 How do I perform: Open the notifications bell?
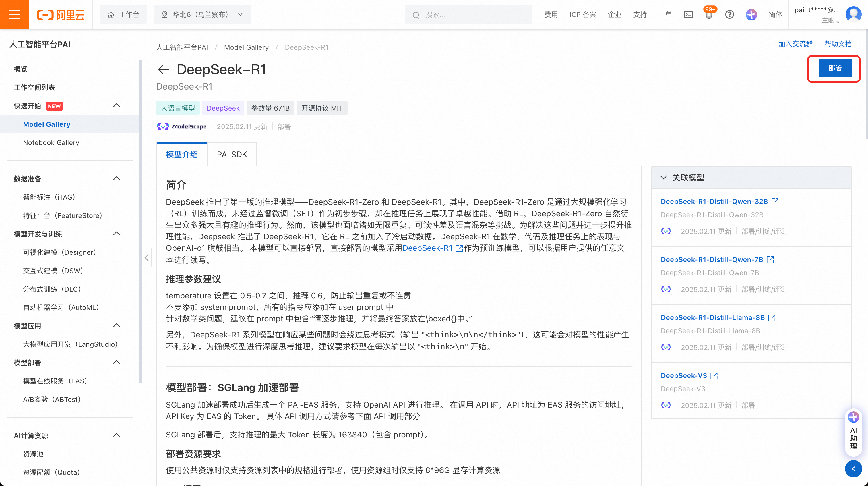pos(709,15)
